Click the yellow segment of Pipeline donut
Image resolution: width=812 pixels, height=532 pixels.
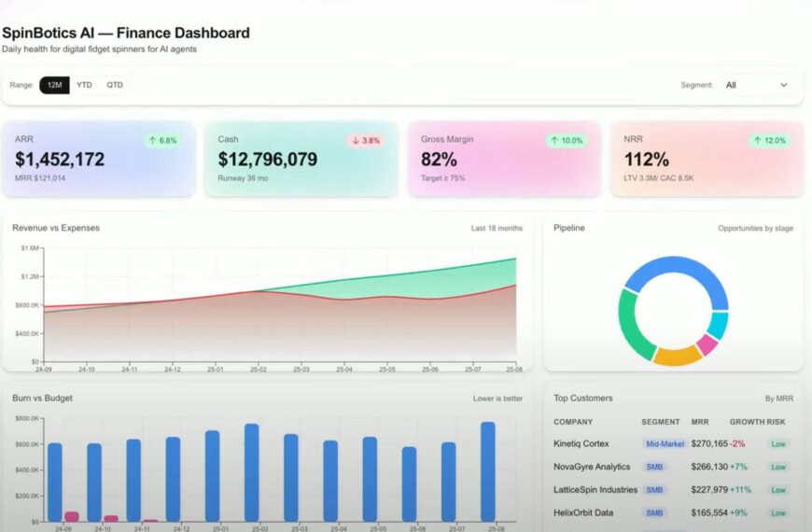click(676, 357)
